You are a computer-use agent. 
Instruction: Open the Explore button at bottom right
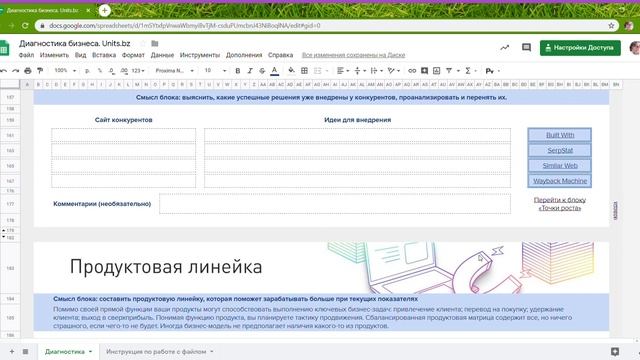615,351
